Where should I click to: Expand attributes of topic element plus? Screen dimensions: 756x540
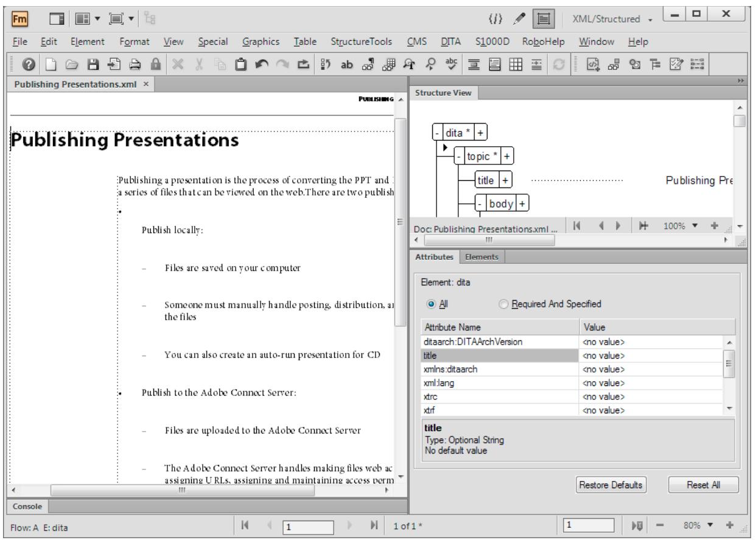tap(507, 155)
